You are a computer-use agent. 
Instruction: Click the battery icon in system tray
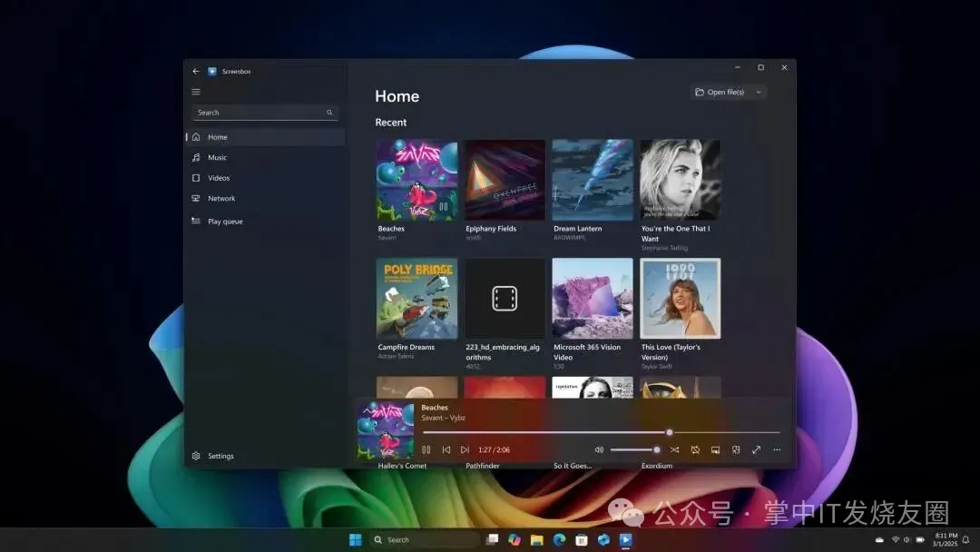click(x=920, y=539)
